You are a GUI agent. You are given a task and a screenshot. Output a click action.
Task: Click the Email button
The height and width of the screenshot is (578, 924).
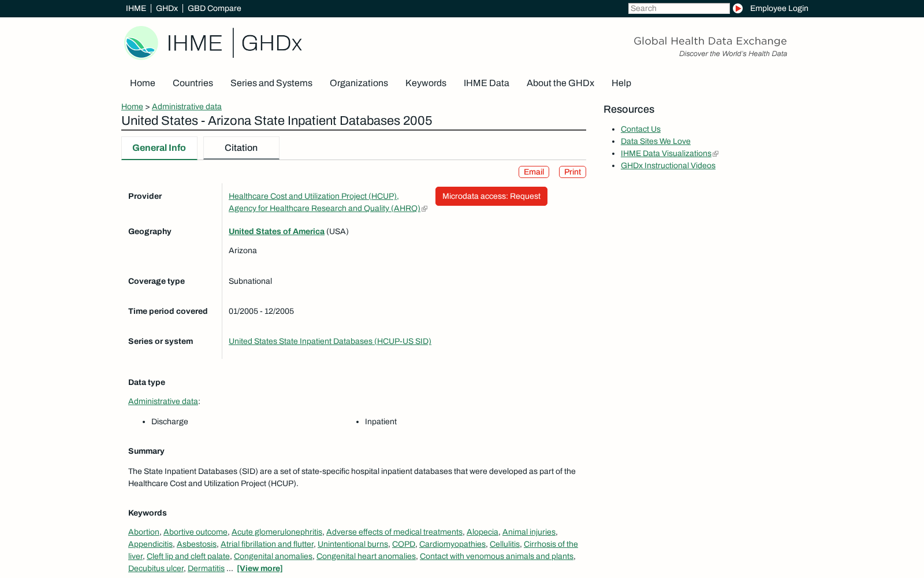534,172
